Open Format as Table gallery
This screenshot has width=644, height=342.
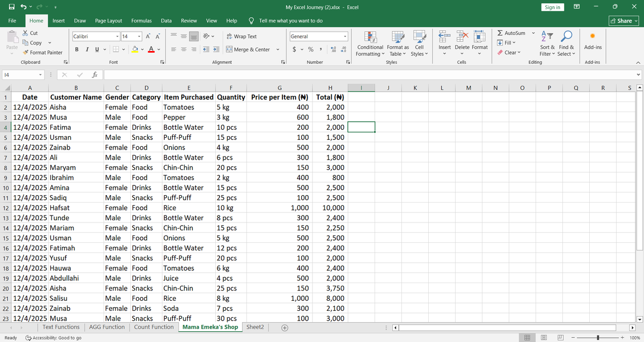click(398, 44)
